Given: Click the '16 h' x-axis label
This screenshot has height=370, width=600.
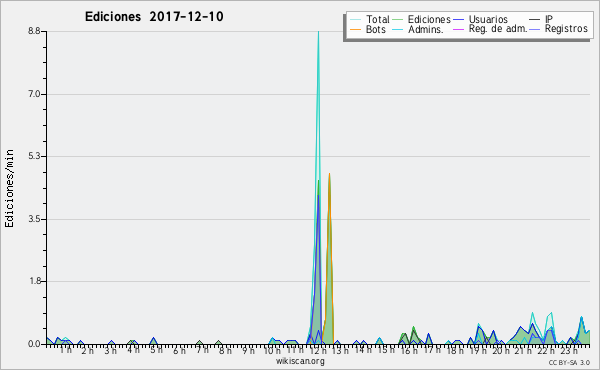Looking at the screenshot, I should pos(409,351).
